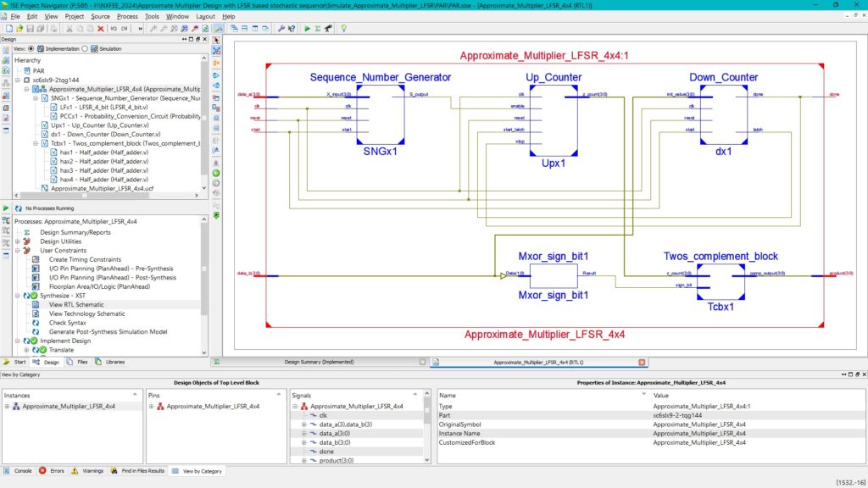The image size is (868, 488).
Task: Select the Zoom In magnifier toolbar icon
Action: click(154, 26)
